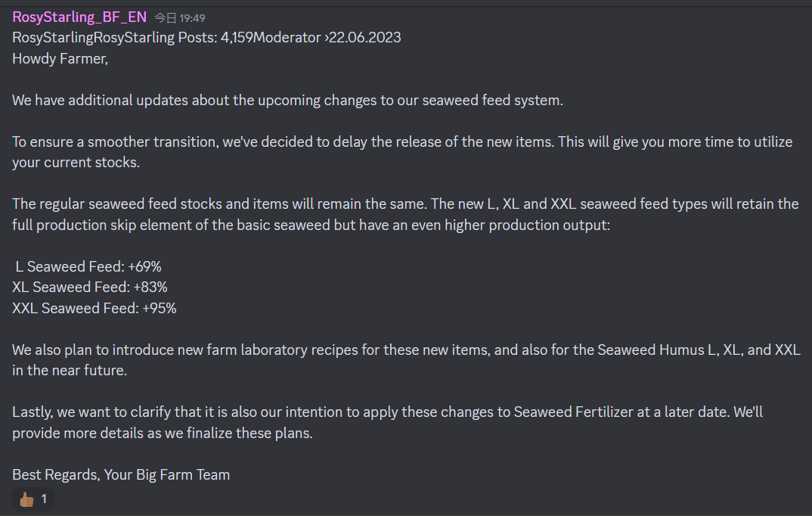The width and height of the screenshot is (812, 516).
Task: Click the words Seaweed Humus L, XL
Action: [x=669, y=350]
